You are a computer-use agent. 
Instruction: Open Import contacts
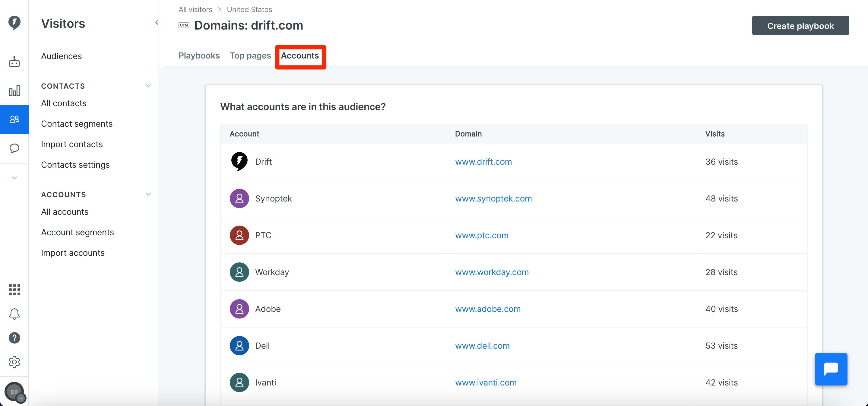[x=72, y=144]
